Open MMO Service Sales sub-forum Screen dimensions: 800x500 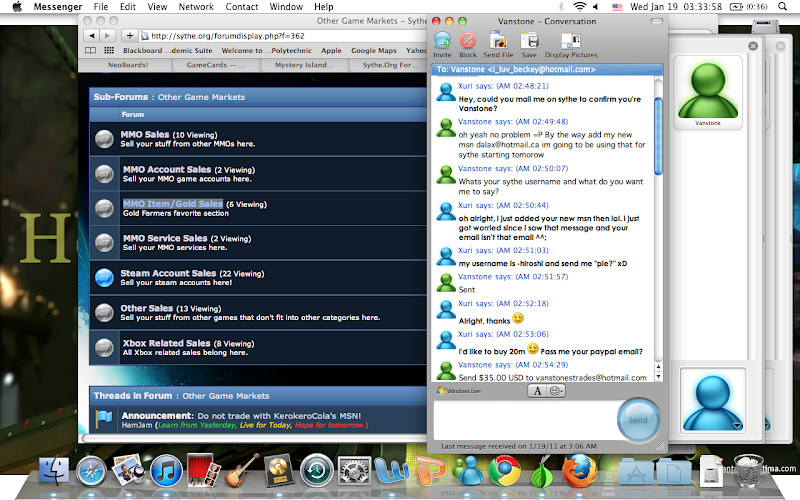point(165,238)
